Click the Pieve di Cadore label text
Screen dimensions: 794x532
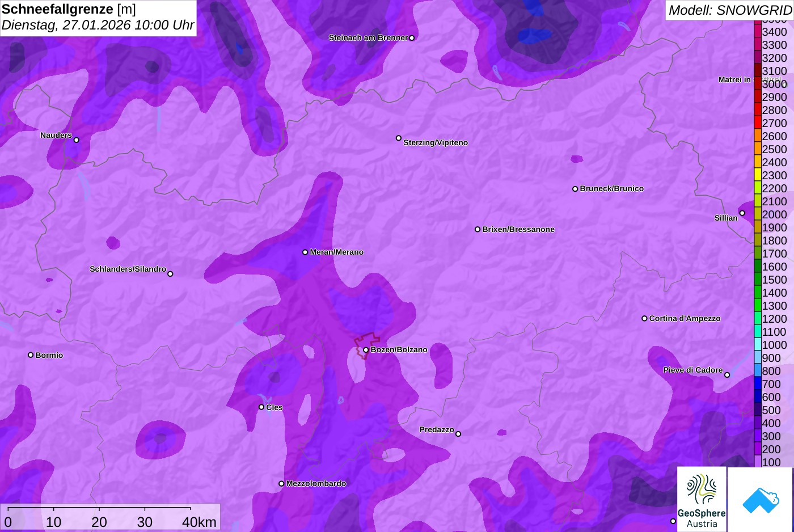point(693,370)
